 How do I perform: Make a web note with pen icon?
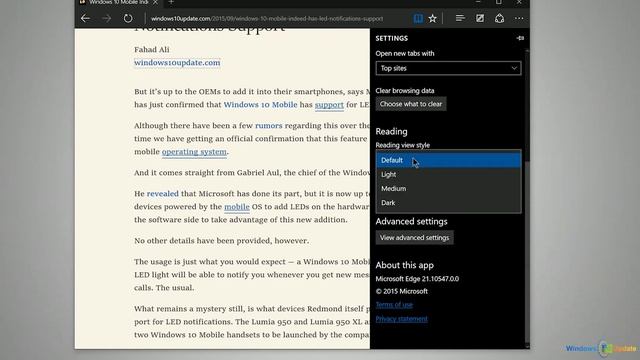coord(480,18)
